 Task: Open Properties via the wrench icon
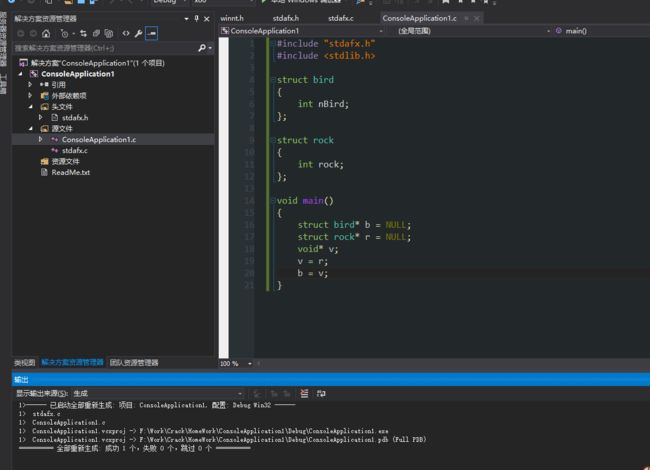click(x=138, y=34)
